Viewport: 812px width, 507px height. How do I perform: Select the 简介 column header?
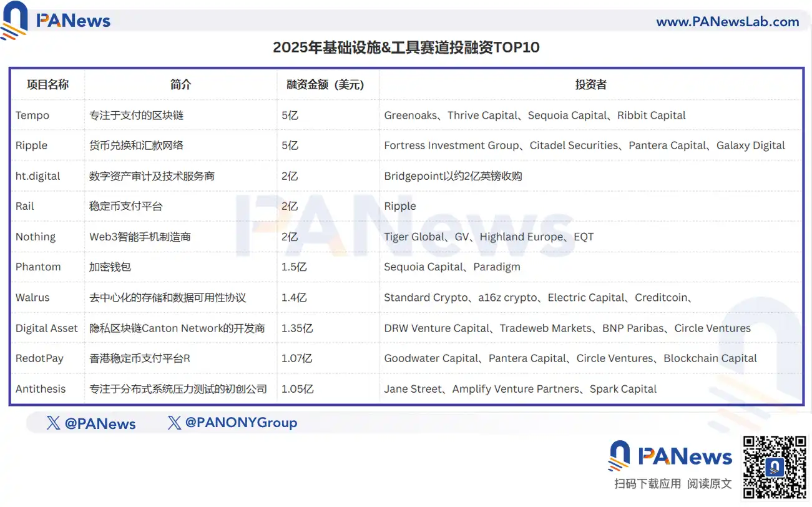coord(180,85)
